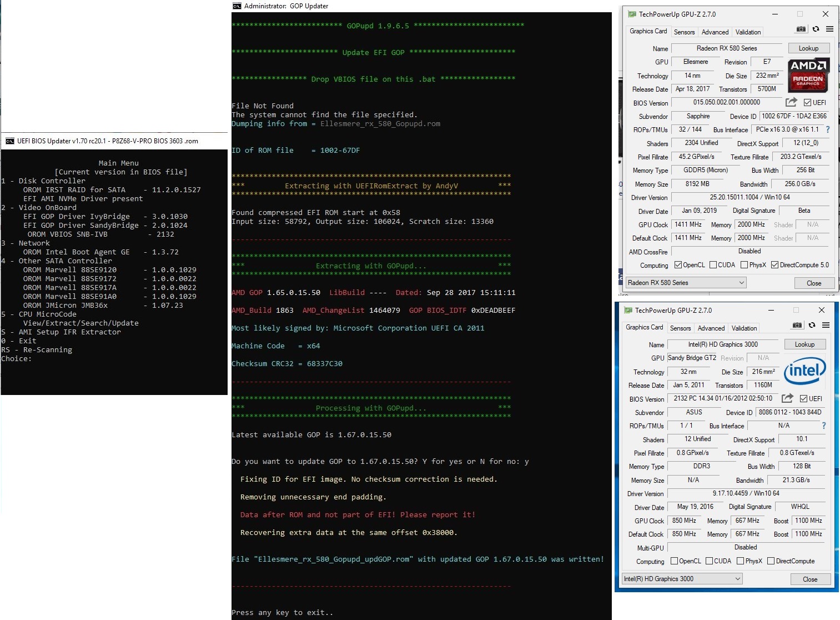Screen dimensions: 840x620
Task: Click the BIOS Version field 015.050.002.001.000000
Action: [x=726, y=102]
